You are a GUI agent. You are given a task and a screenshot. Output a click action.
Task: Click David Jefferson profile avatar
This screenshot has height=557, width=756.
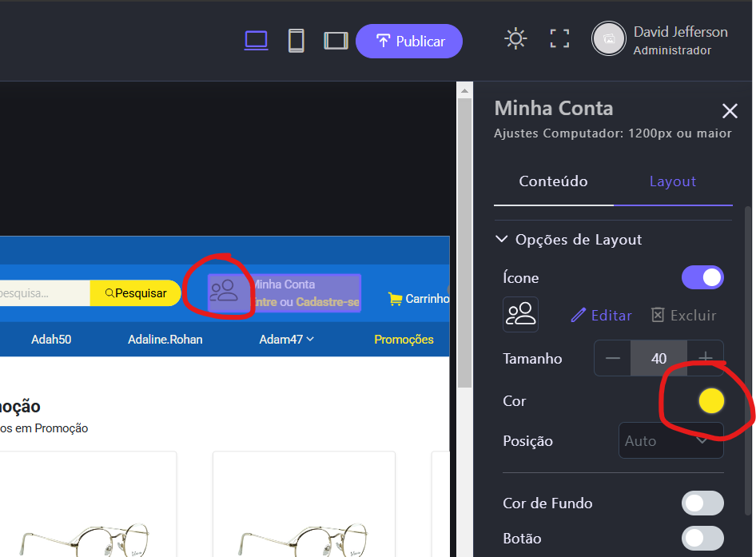[x=608, y=39]
